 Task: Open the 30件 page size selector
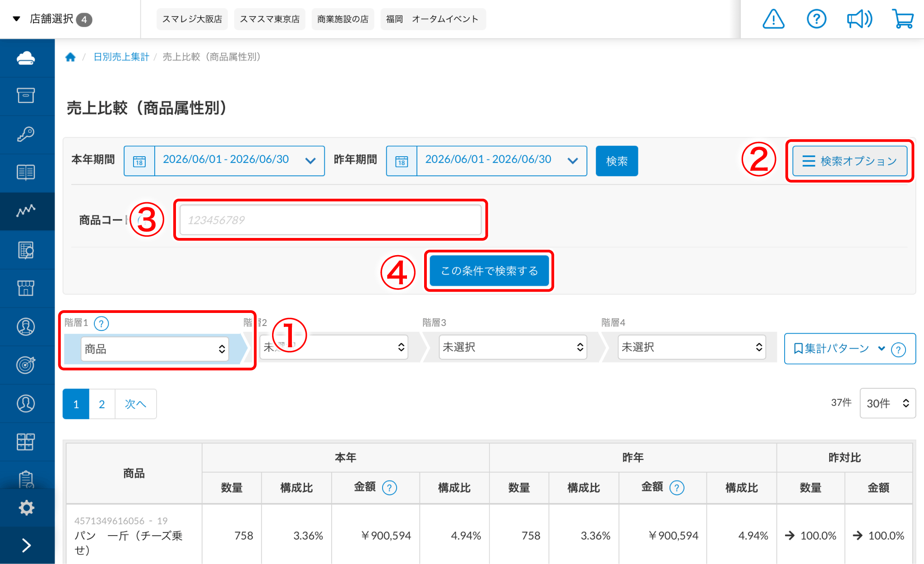887,403
